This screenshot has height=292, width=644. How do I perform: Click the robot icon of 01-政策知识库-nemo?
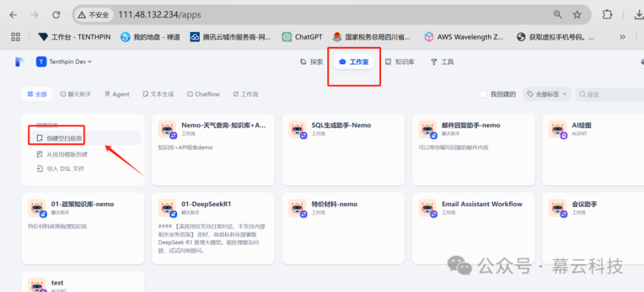pos(37,208)
